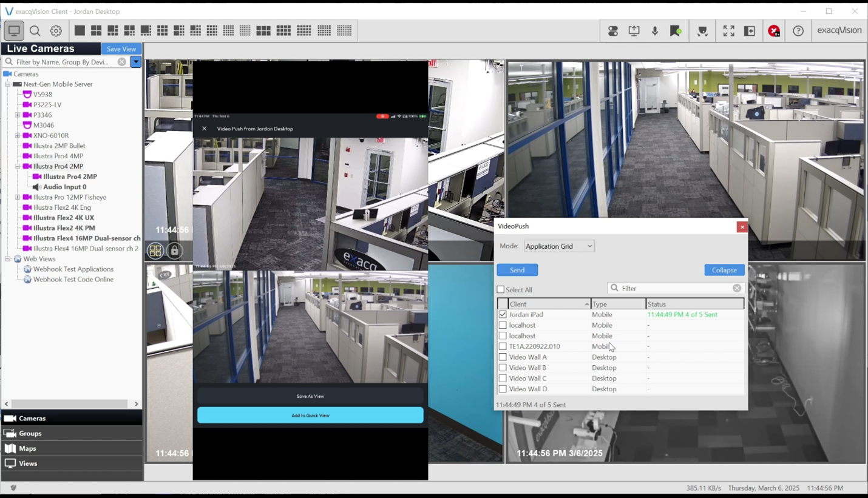Screen dimensions: 868x498
Task: Enter full screen mode with arrows icon
Action: coord(728,31)
